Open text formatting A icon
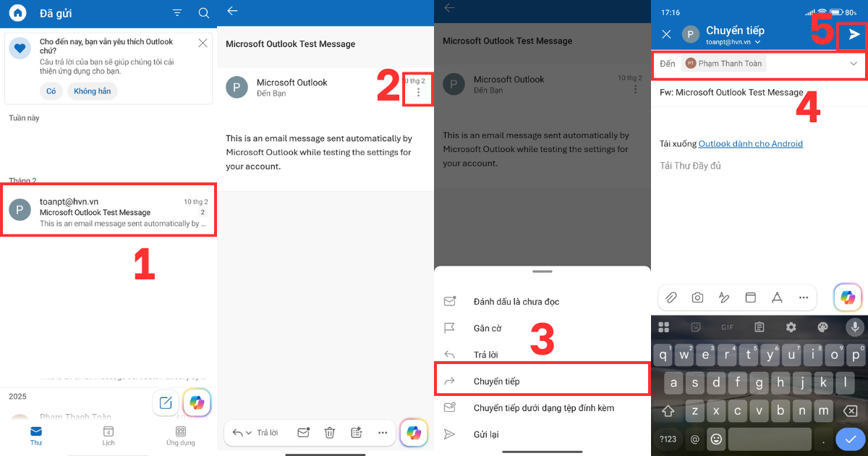Screen dimensions: 868x456 coord(777,297)
